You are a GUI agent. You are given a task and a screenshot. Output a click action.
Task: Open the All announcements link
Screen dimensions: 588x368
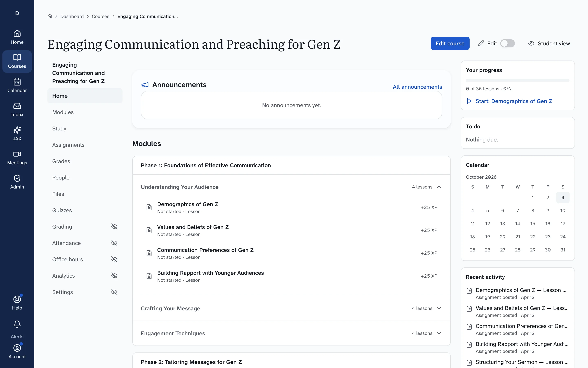pos(417,87)
